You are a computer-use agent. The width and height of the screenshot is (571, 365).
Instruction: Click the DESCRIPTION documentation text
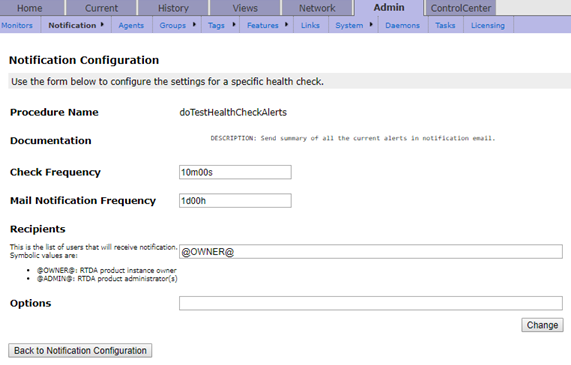tap(353, 138)
